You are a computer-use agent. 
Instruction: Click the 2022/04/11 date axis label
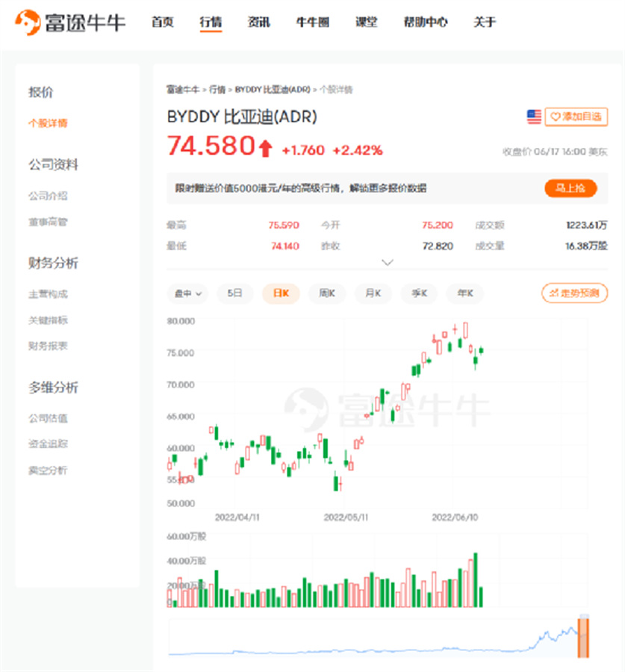pyautogui.click(x=237, y=517)
